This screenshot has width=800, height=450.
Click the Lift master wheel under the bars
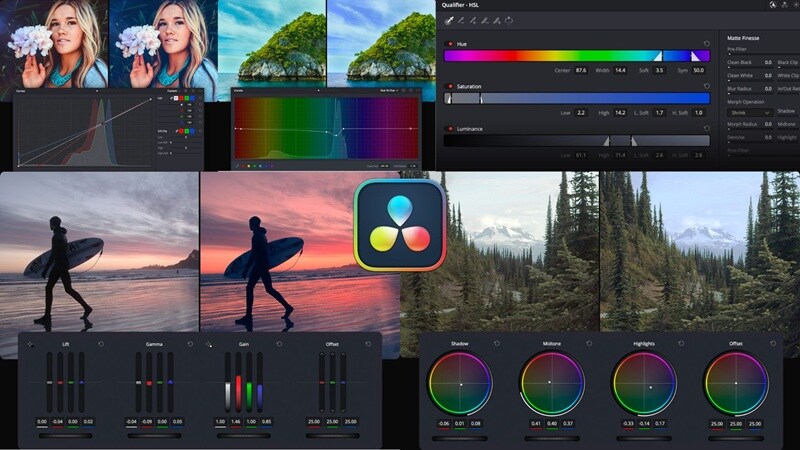(x=65, y=436)
